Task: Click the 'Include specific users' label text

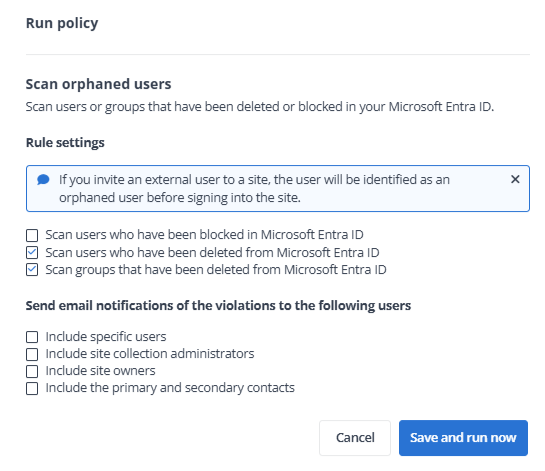Action: pos(106,337)
